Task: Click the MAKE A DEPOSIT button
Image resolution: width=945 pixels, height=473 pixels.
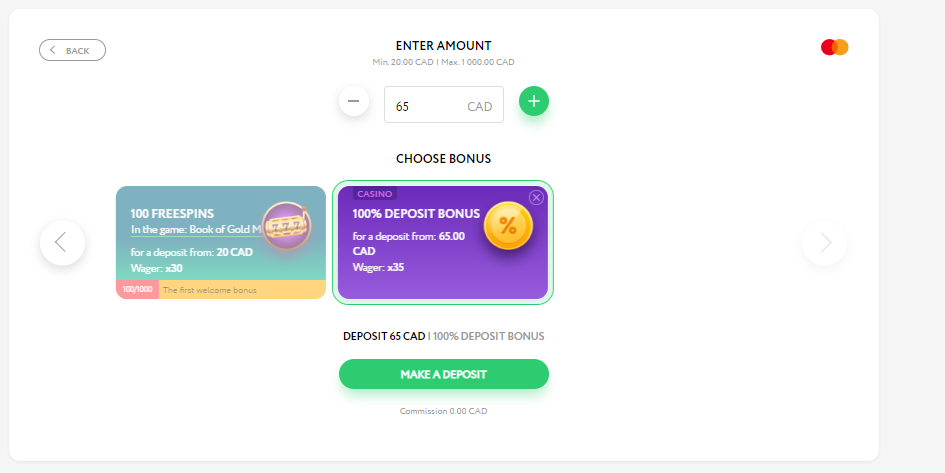Action: coord(444,374)
